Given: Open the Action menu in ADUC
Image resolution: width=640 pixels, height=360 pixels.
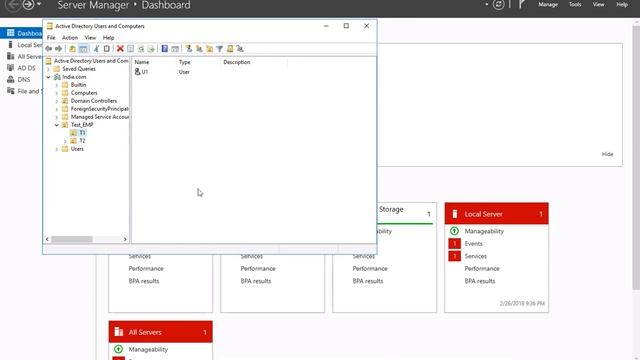Looking at the screenshot, I should pyautogui.click(x=70, y=38).
